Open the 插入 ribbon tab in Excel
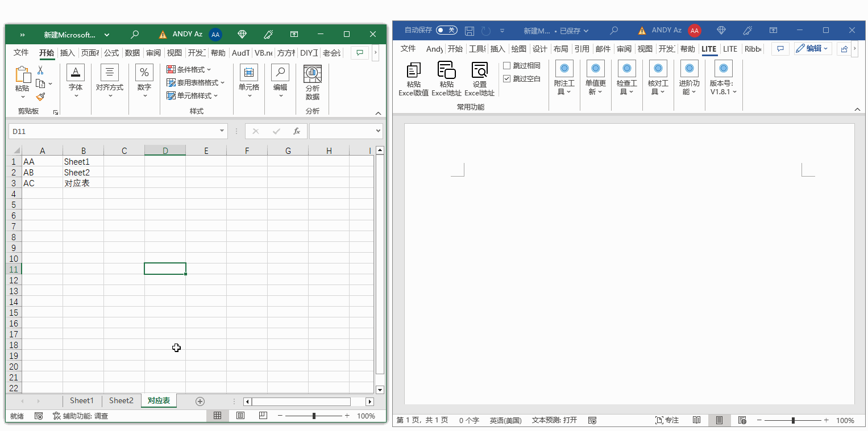 coord(68,53)
